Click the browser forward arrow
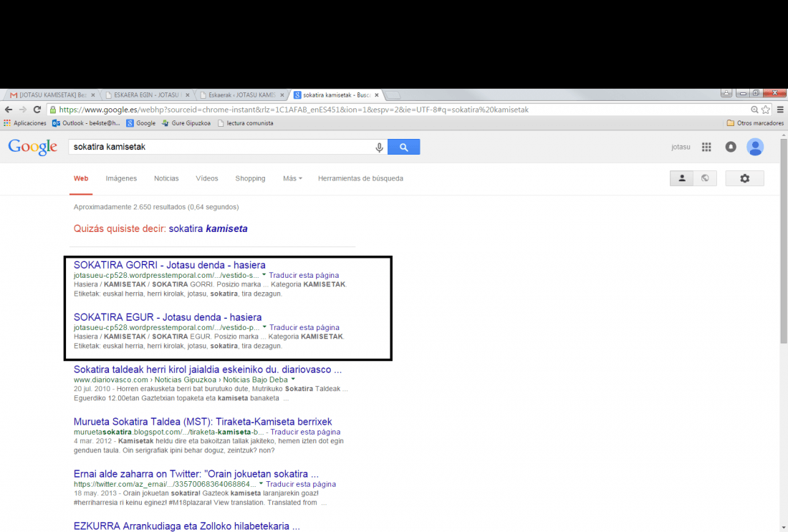788x532 pixels. coord(23,110)
